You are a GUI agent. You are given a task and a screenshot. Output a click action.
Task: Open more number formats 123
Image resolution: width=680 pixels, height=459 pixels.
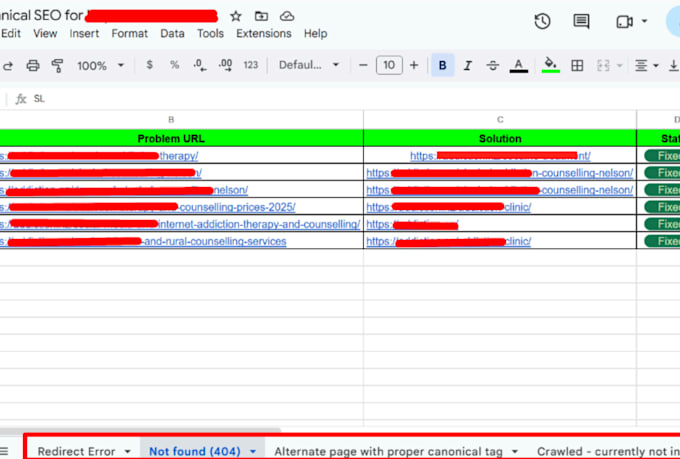point(251,65)
